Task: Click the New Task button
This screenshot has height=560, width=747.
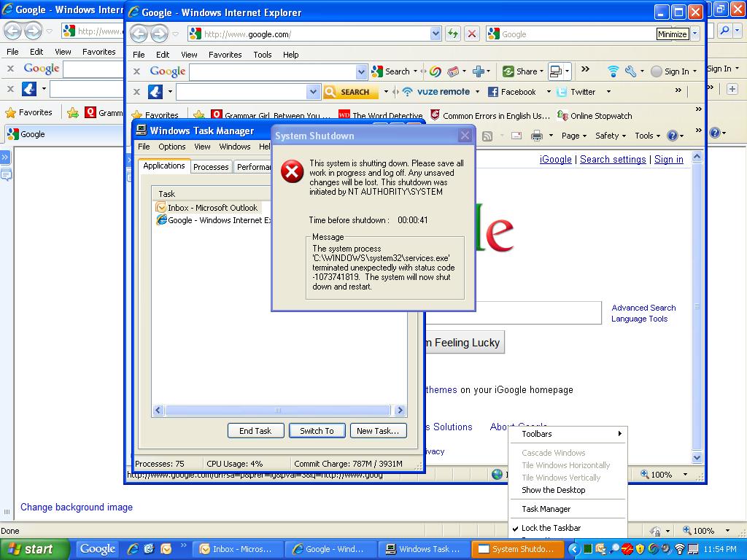Action: (x=378, y=431)
